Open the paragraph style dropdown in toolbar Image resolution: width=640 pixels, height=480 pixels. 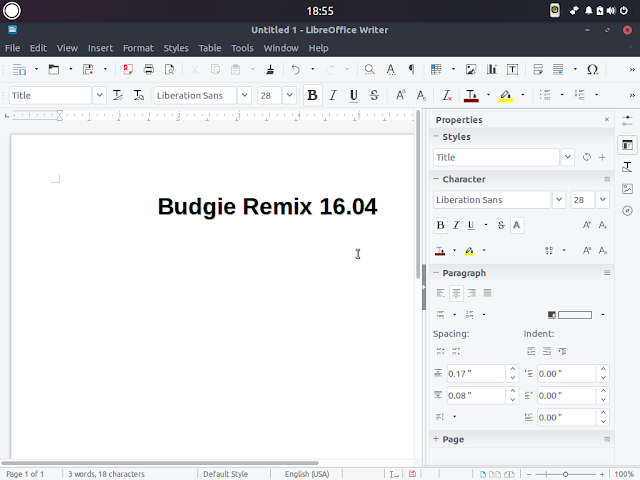click(99, 95)
